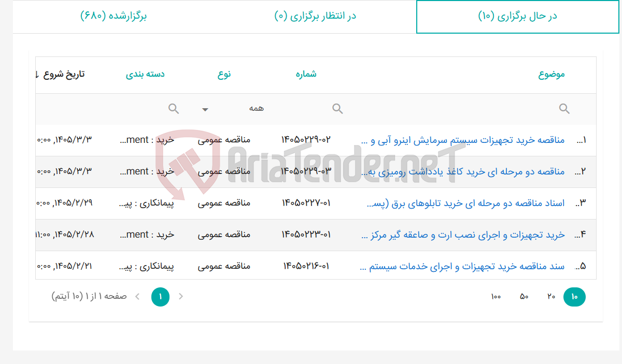Sort by موضوع column header

[x=552, y=74]
